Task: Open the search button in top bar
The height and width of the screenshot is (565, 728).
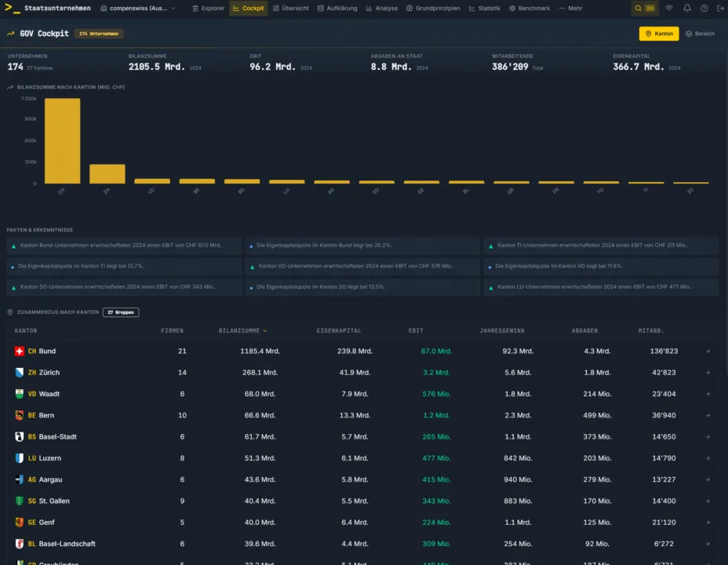Action: pyautogui.click(x=644, y=9)
